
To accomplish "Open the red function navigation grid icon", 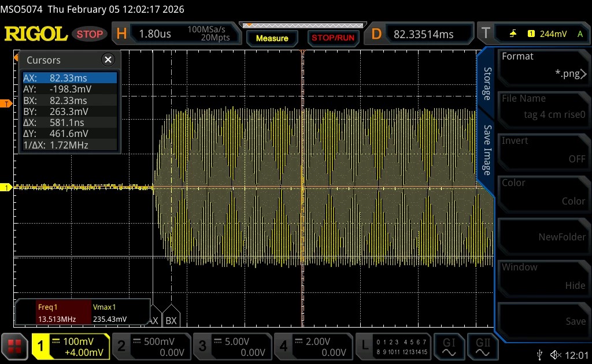I will (x=14, y=346).
